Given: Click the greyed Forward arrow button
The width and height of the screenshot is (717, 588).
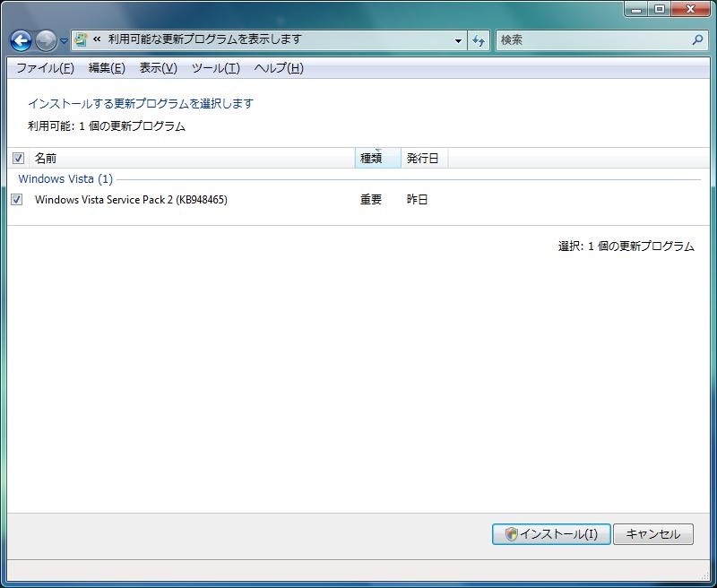Looking at the screenshot, I should tap(47, 40).
